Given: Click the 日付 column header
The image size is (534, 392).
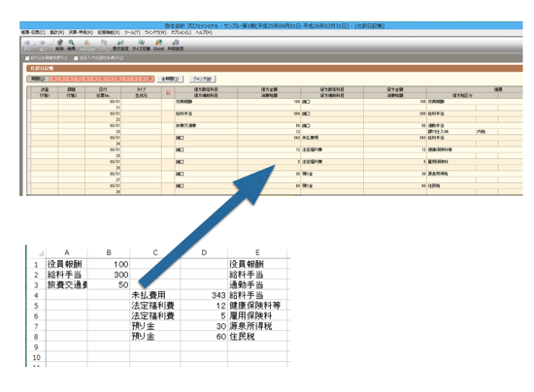Looking at the screenshot, I should 103,89.
